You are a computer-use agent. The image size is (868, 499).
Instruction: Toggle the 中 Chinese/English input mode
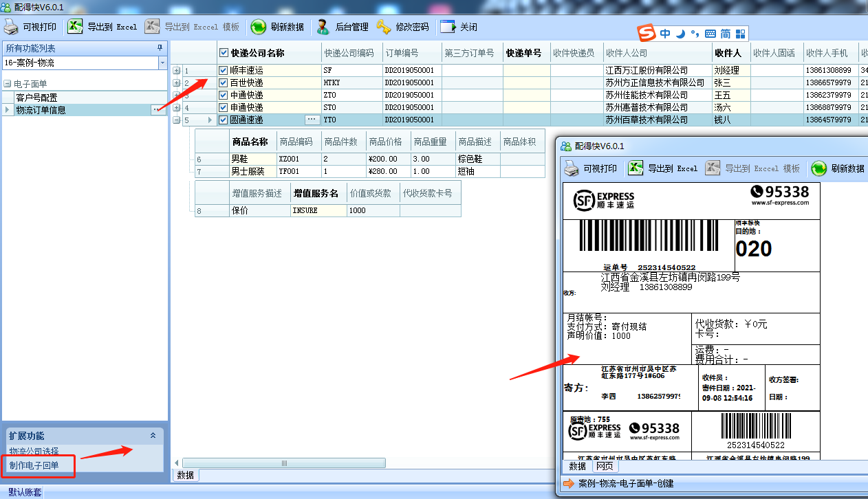[665, 34]
